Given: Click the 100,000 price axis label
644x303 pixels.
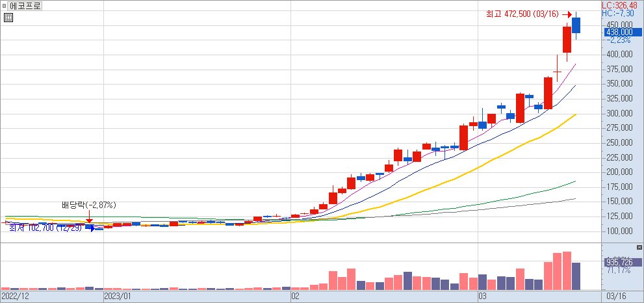Looking at the screenshot, I should [620, 231].
